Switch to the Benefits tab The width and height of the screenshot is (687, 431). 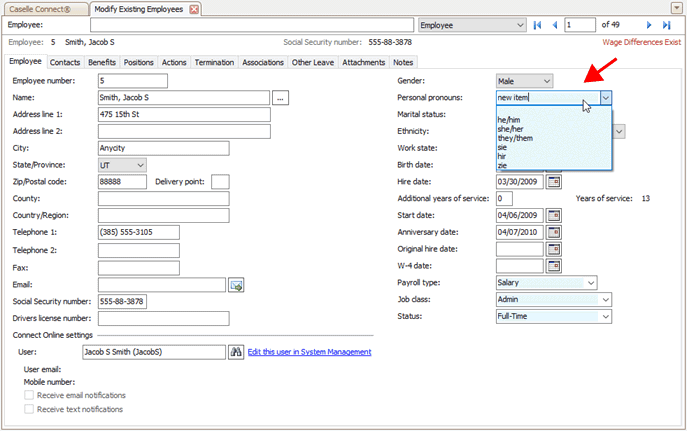click(x=101, y=62)
